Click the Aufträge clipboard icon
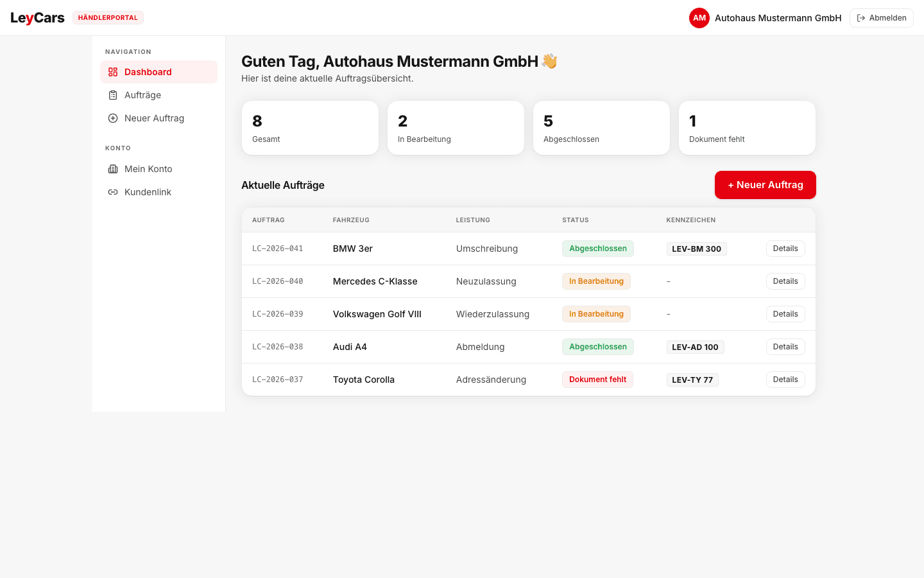Viewport: 924px width, 578px height. 113,95
